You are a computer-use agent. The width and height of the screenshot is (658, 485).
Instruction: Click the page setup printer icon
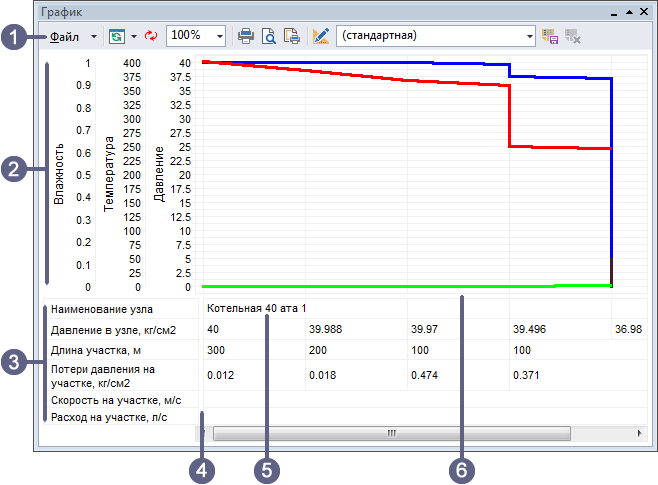coord(292,36)
